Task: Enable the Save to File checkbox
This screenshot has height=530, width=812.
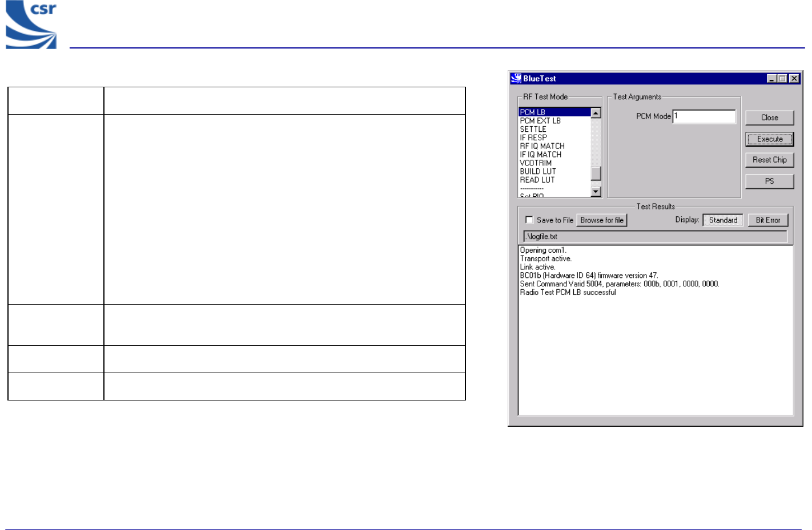Action: (x=529, y=220)
